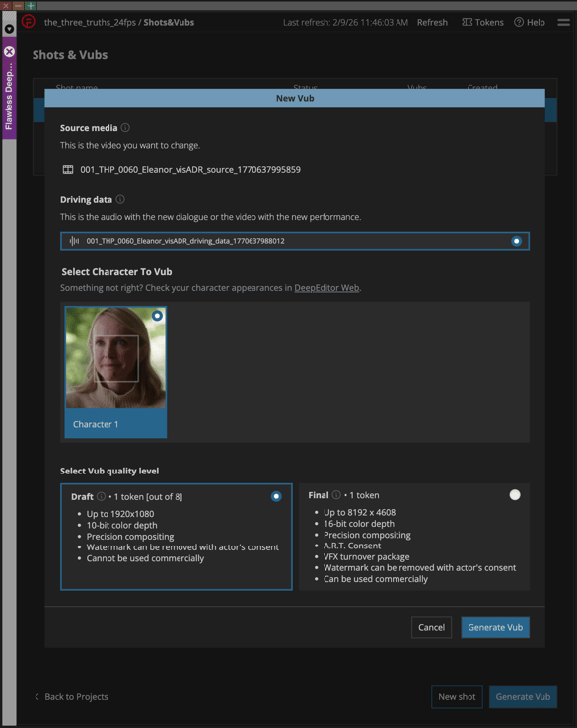
Task: Select Character 1 radio button
Action: pos(158,316)
